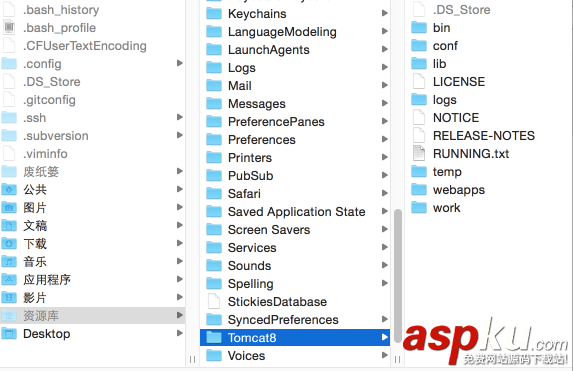
Task: Click the 音乐 music folder icon
Action: 9,261
